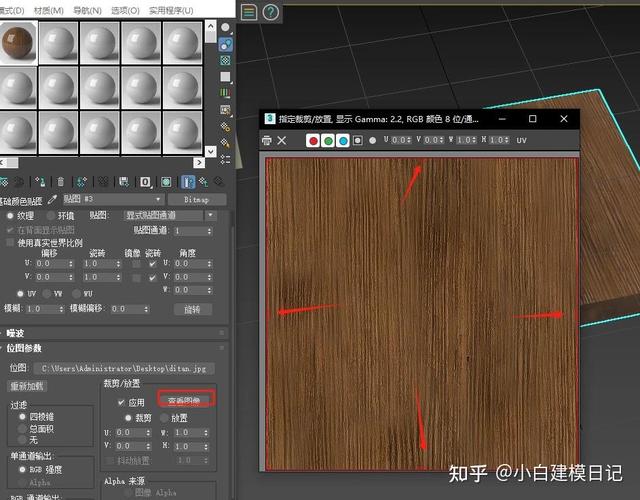Click the 重新加载 button
Screen dimensions: 640x500
(27, 386)
